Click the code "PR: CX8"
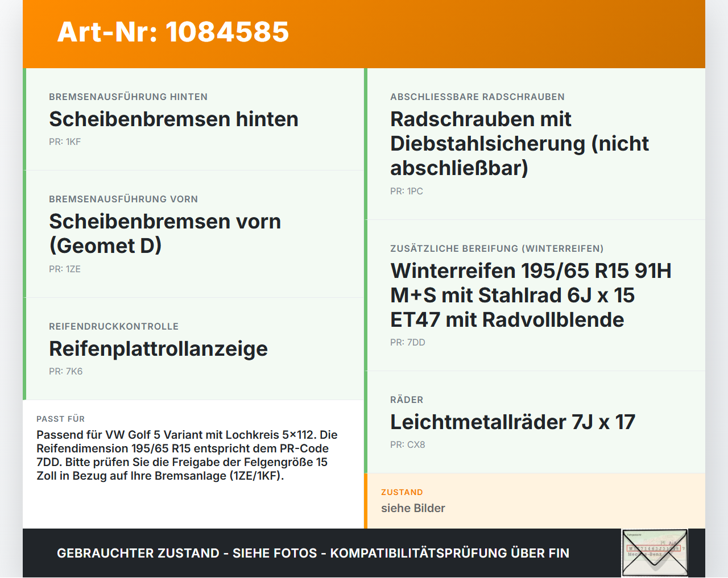This screenshot has height=578, width=728. [x=408, y=444]
